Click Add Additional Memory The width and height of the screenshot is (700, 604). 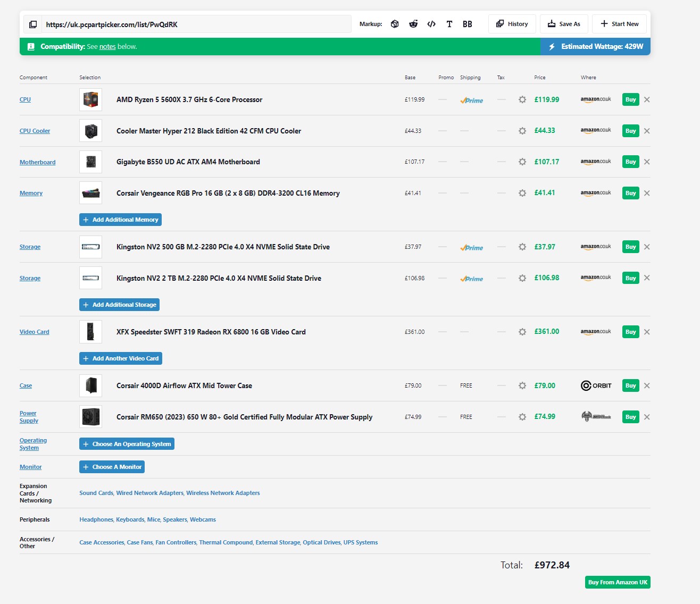point(120,220)
